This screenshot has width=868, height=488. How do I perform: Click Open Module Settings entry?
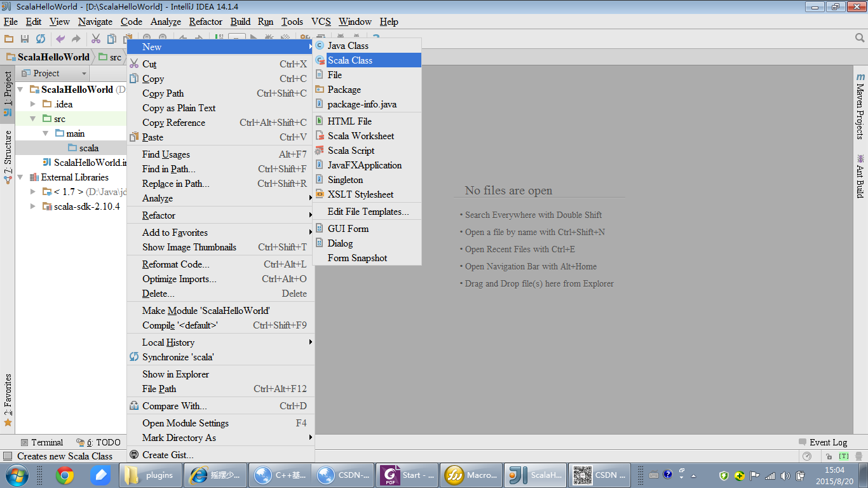coord(220,423)
